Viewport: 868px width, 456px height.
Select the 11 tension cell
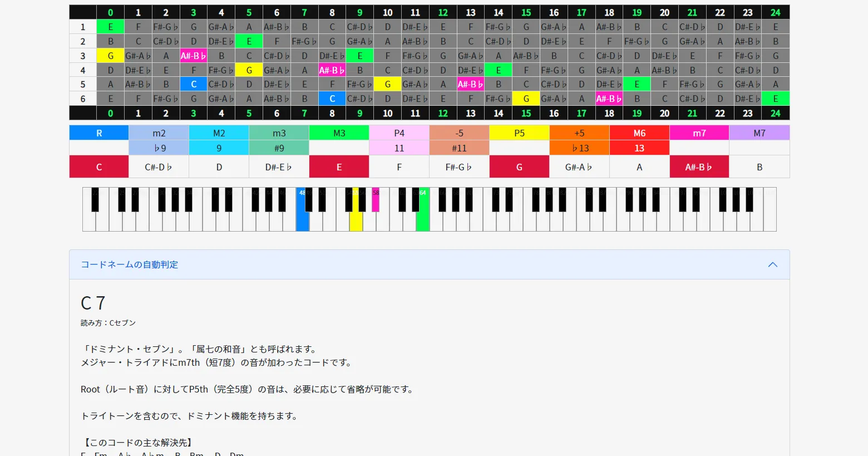400,148
